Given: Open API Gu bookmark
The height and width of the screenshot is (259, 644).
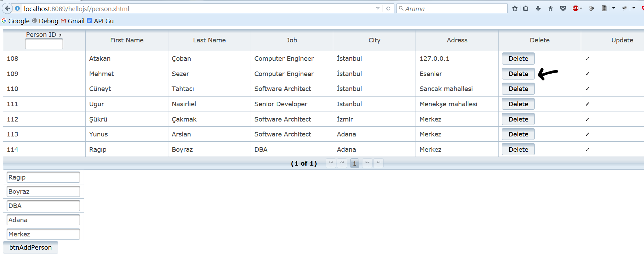Looking at the screenshot, I should point(100,21).
